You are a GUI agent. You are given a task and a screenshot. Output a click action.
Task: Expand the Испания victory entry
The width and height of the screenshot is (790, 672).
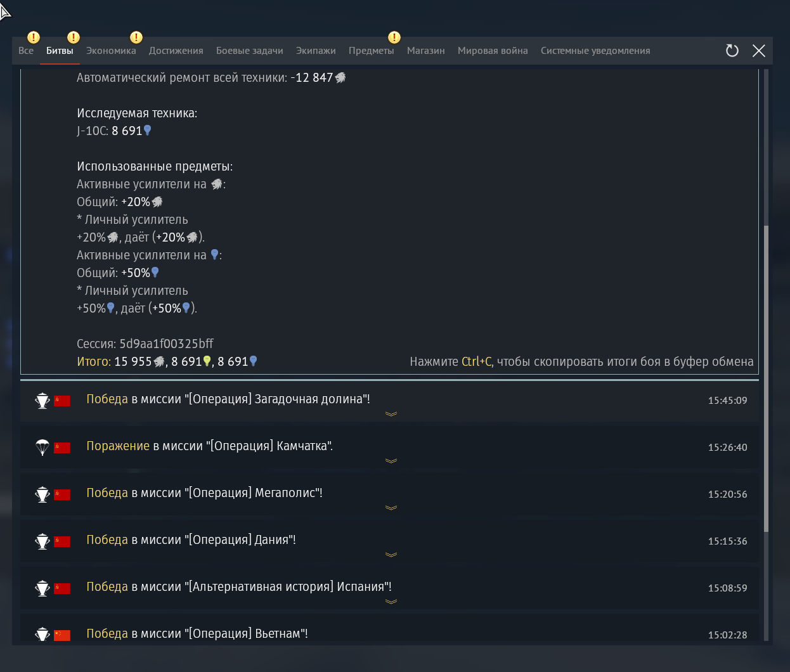(391, 602)
